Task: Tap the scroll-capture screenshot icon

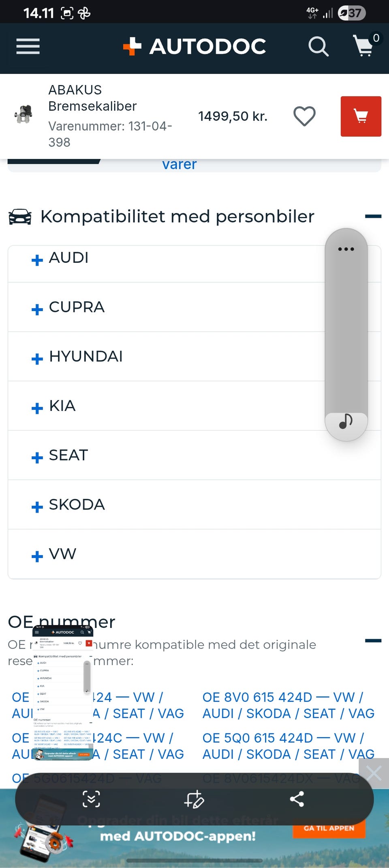Action: (91, 799)
